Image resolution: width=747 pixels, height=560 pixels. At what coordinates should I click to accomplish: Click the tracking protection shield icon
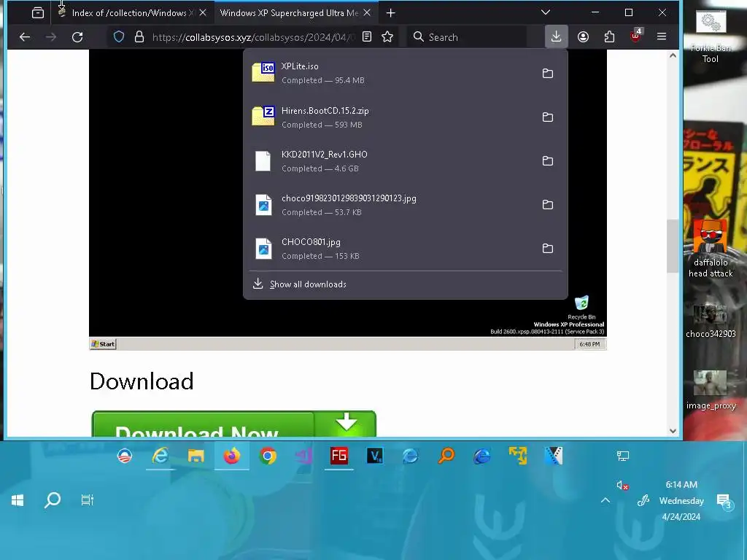click(119, 36)
